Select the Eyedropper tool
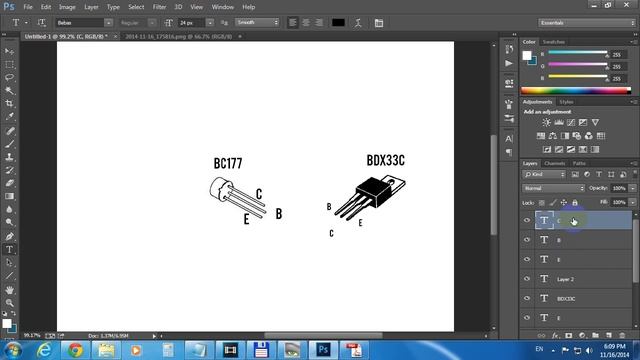The height and width of the screenshot is (360, 640). 9,116
